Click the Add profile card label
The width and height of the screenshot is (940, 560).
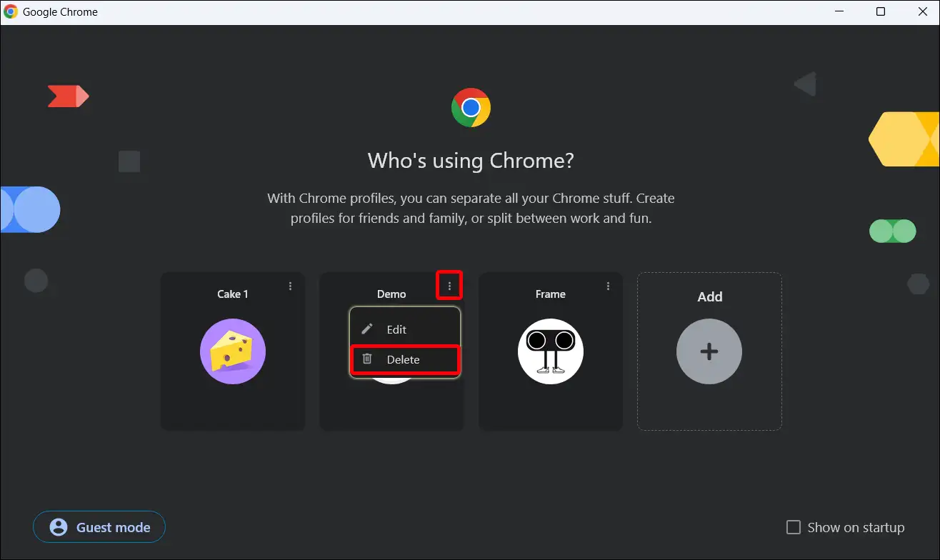click(709, 296)
